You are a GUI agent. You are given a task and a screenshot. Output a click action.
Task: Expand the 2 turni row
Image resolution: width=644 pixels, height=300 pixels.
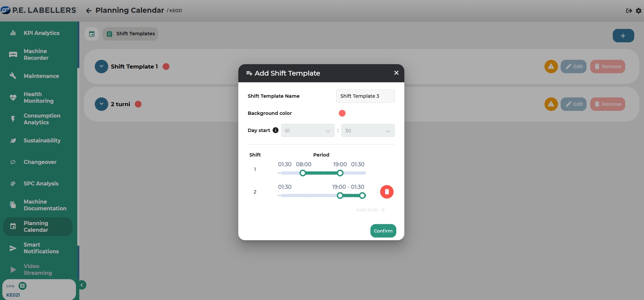click(x=102, y=104)
